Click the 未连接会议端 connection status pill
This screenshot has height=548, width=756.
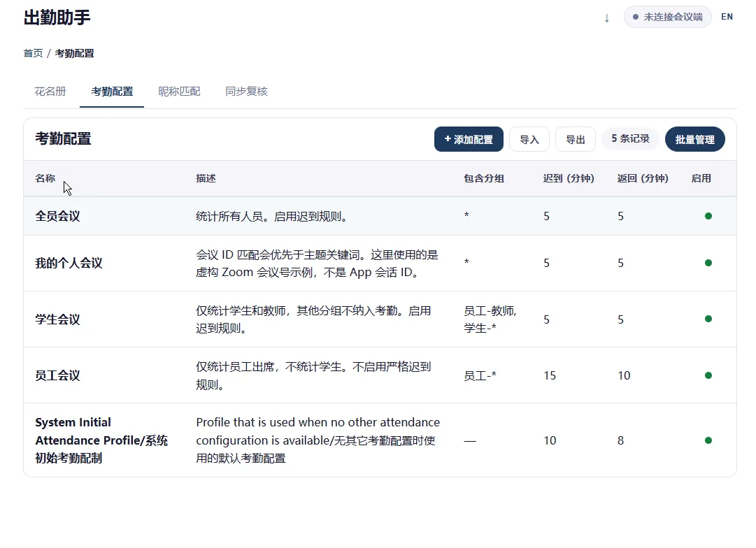pyautogui.click(x=667, y=17)
